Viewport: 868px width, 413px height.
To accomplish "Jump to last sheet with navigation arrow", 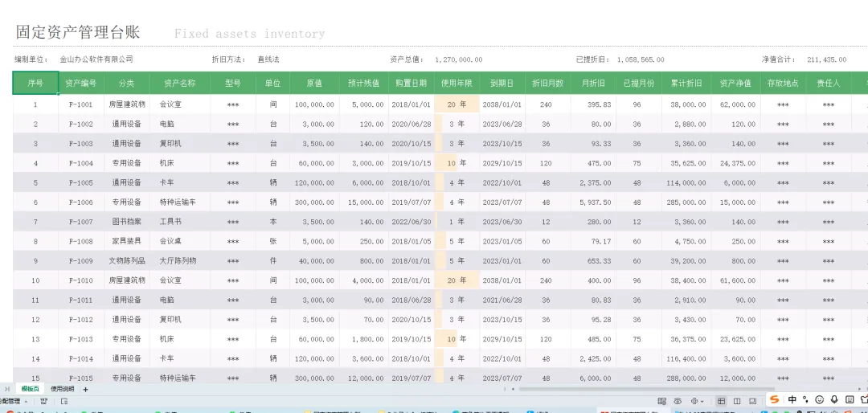I will pos(6,389).
